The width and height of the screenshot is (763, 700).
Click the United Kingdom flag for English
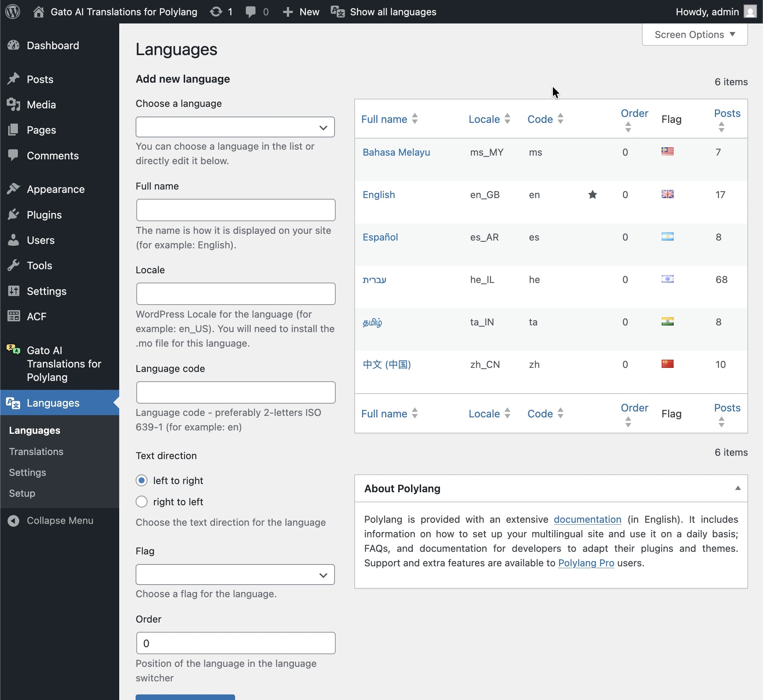(x=667, y=194)
